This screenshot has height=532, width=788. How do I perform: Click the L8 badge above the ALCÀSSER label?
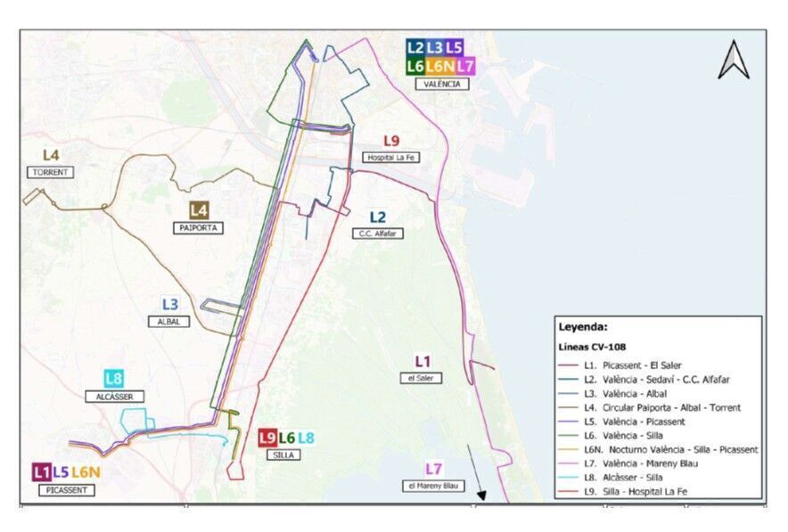tap(114, 379)
